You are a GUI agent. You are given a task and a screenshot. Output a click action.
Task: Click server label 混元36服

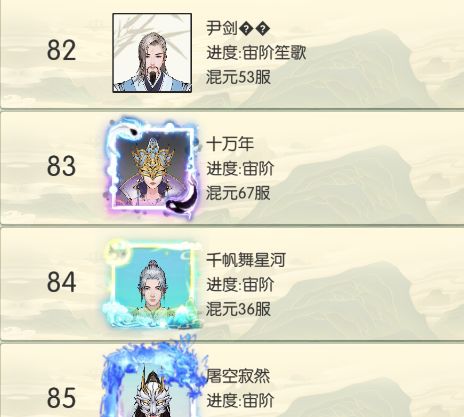coord(238,309)
